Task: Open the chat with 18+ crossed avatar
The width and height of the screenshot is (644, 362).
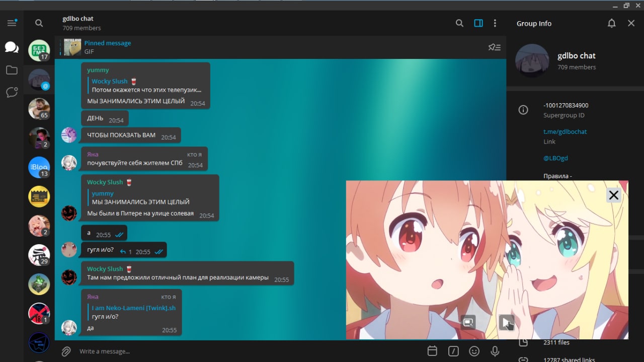Action: 39,313
